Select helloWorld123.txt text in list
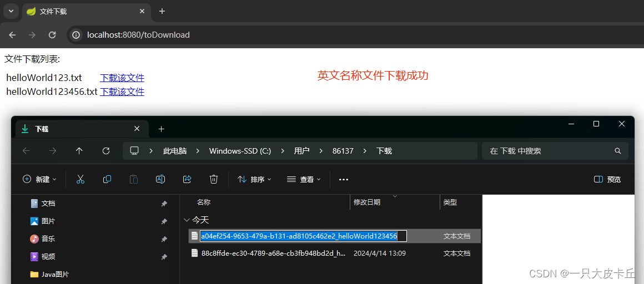The image size is (644, 284). [x=44, y=78]
